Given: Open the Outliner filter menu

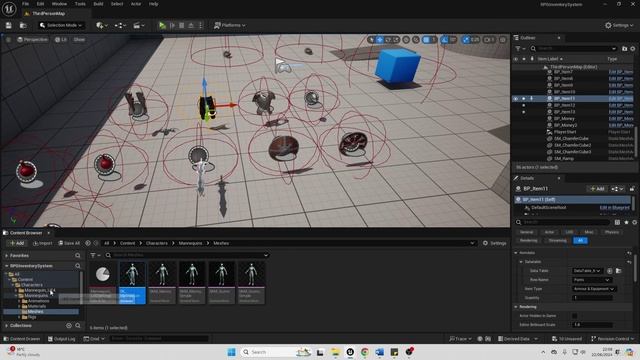Looking at the screenshot, I should click(520, 49).
